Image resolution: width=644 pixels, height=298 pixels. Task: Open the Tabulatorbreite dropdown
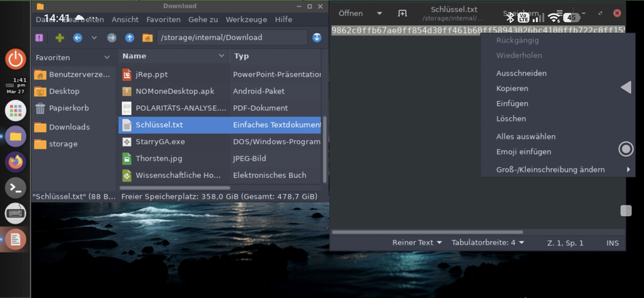click(x=488, y=243)
